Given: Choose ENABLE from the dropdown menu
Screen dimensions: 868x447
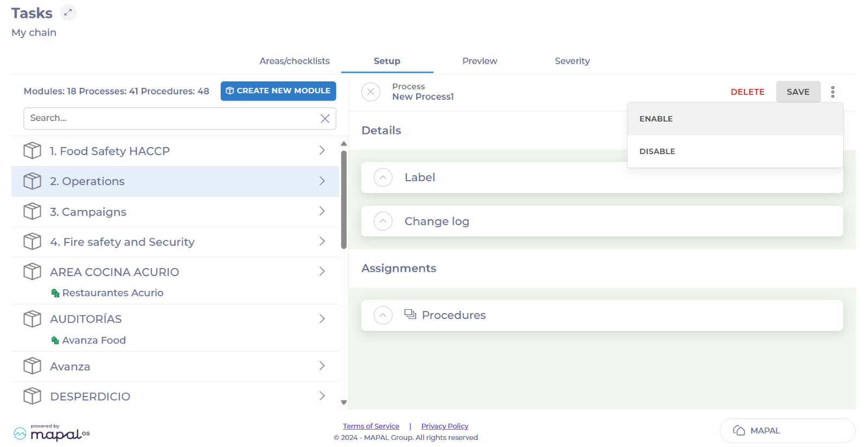Looking at the screenshot, I should (x=735, y=119).
